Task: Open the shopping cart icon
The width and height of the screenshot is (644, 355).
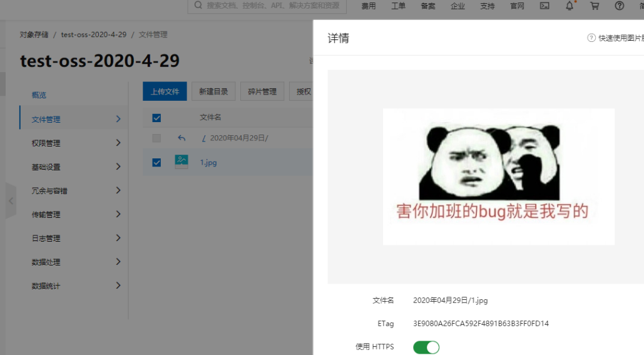Action: pos(595,6)
